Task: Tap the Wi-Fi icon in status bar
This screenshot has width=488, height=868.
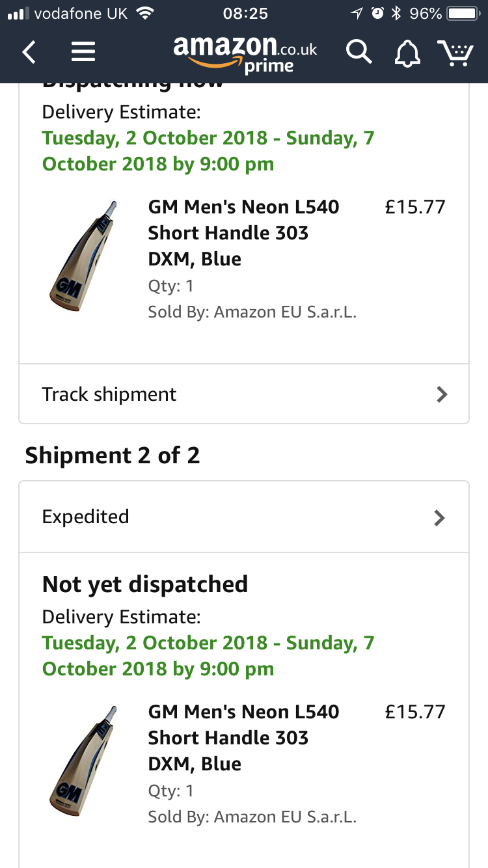Action: 146,13
